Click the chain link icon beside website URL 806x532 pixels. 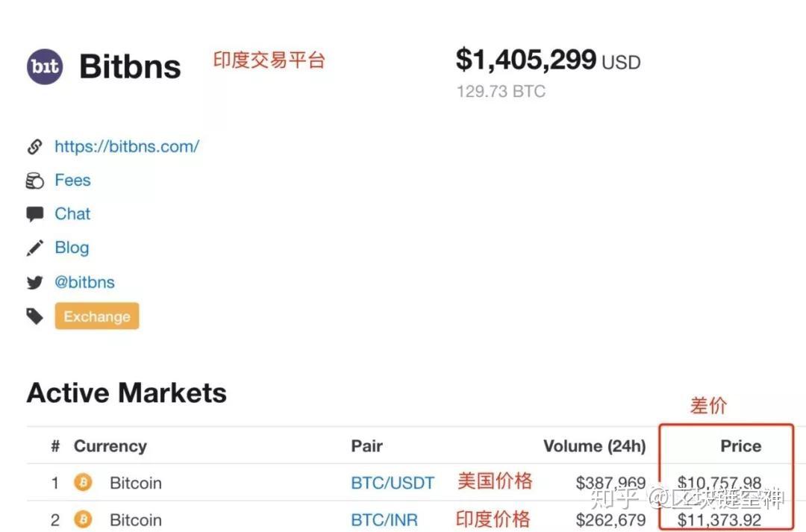pos(34,147)
